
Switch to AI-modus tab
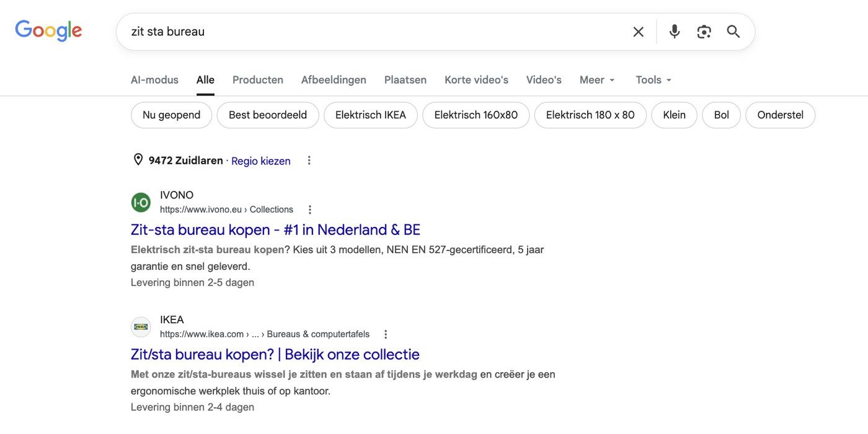coord(154,80)
